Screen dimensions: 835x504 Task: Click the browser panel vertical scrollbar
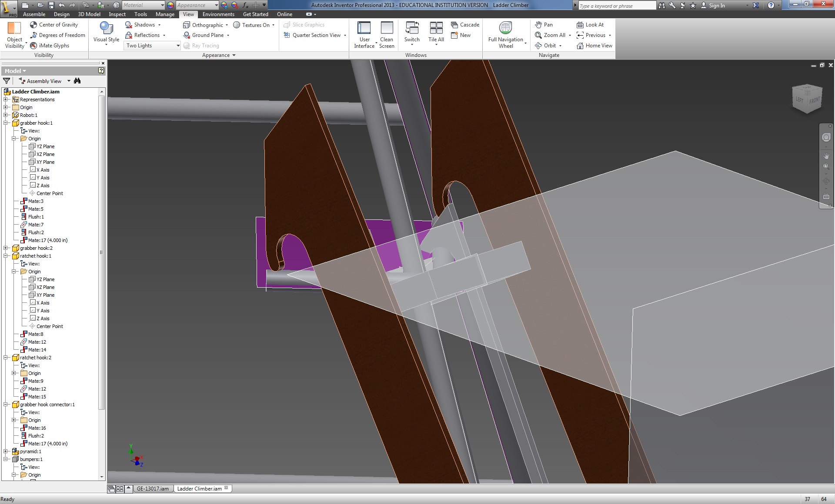(x=102, y=252)
